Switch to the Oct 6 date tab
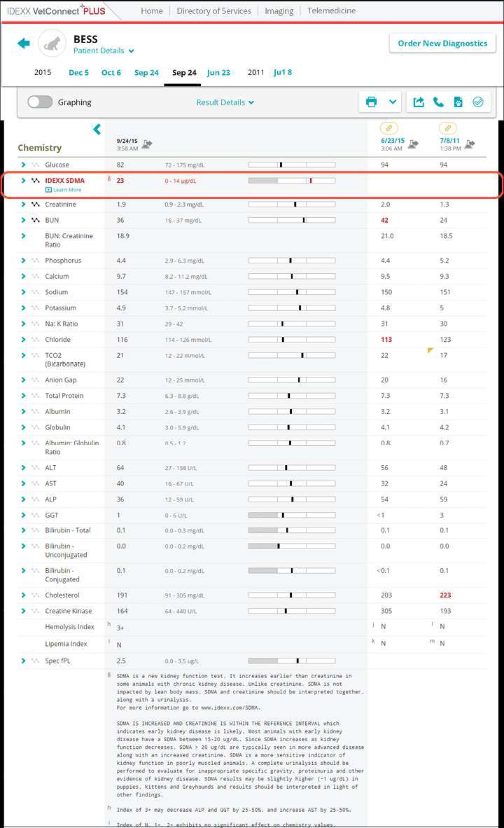Viewport: 504px width, 828px height. pyautogui.click(x=111, y=72)
